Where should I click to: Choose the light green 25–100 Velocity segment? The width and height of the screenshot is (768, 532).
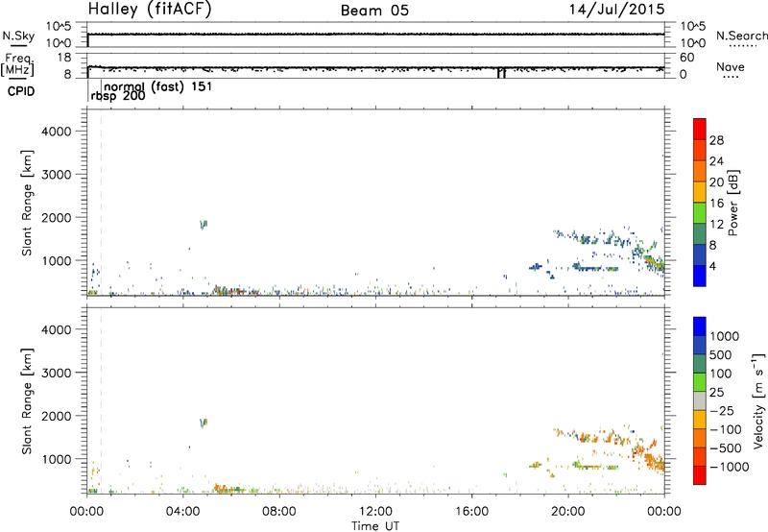700,382
